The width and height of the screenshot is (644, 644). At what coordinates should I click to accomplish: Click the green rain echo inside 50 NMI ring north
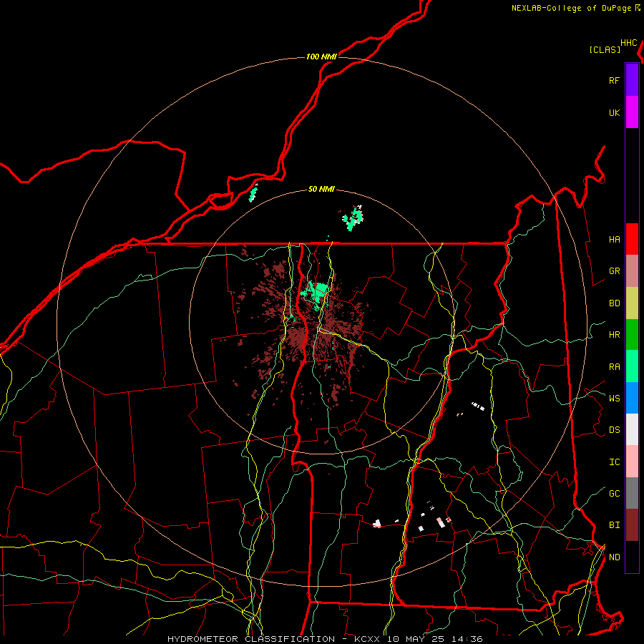[x=353, y=218]
